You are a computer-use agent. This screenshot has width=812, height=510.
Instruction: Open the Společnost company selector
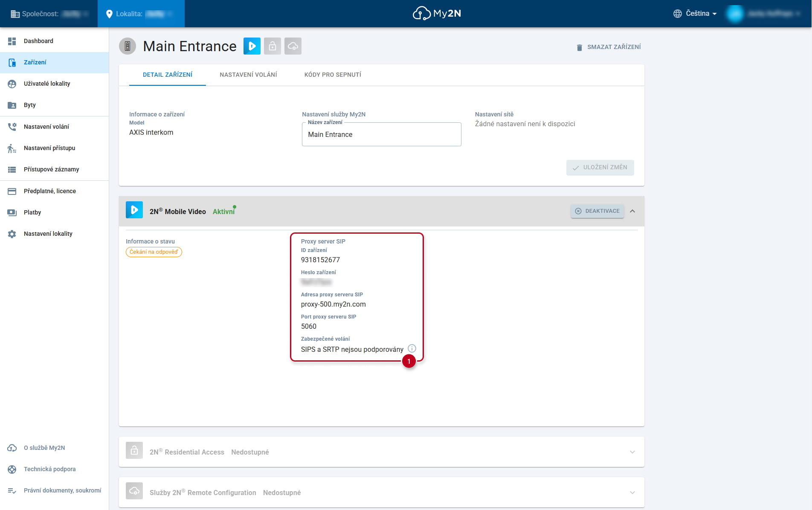(49, 14)
